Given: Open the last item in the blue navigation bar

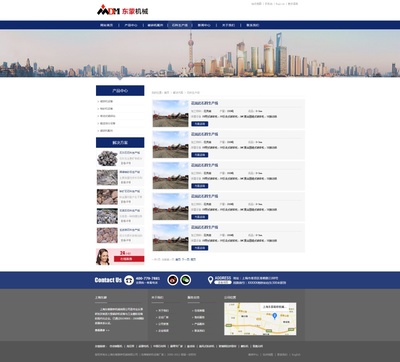Looking at the screenshot, I should 253,25.
